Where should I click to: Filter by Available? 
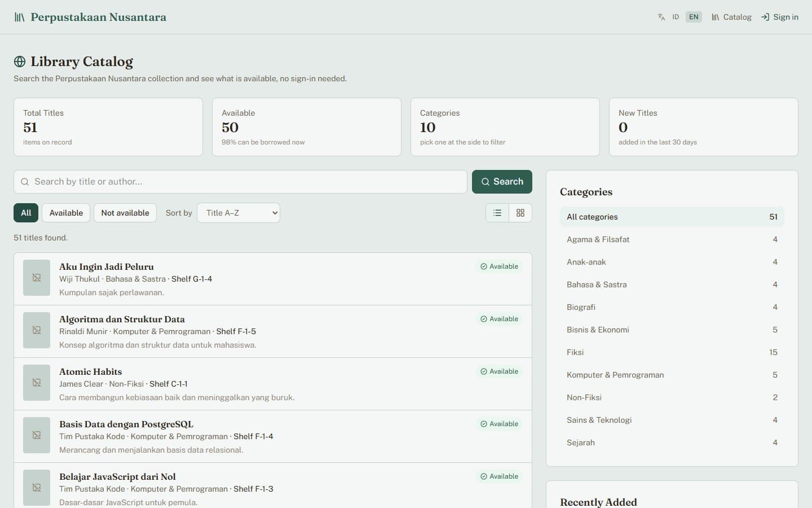(x=66, y=213)
